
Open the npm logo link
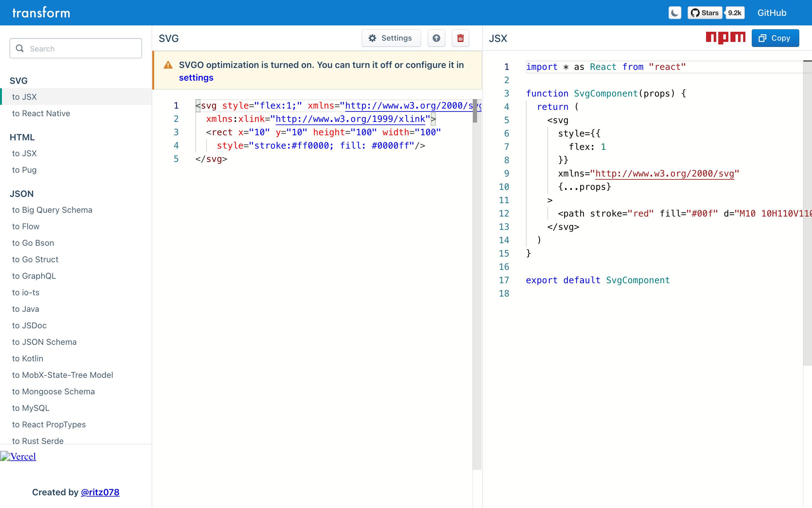tap(725, 38)
